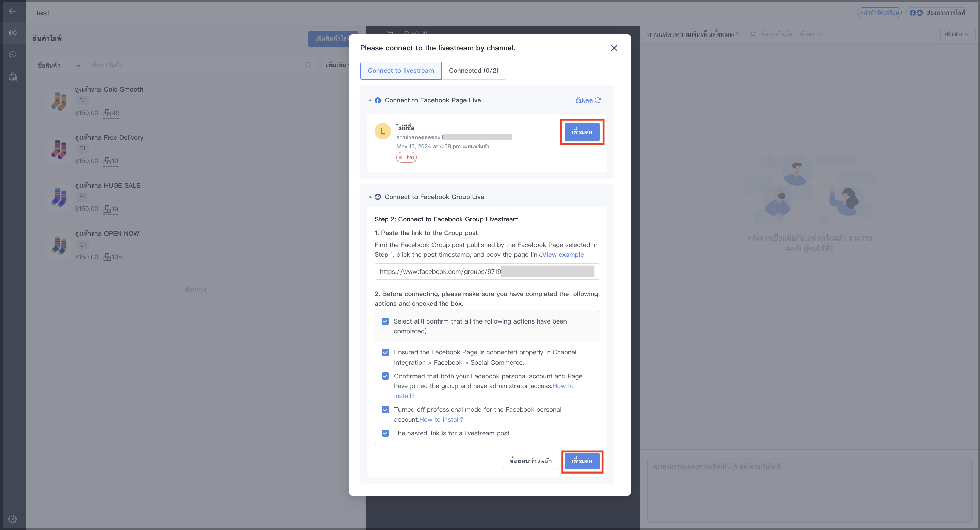Image resolution: width=980 pixels, height=530 pixels.
Task: Click the G1 keyword tag
Action: tap(82, 245)
